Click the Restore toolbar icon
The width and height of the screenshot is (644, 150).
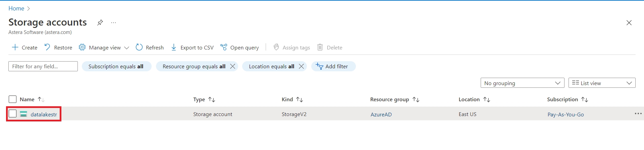click(47, 47)
